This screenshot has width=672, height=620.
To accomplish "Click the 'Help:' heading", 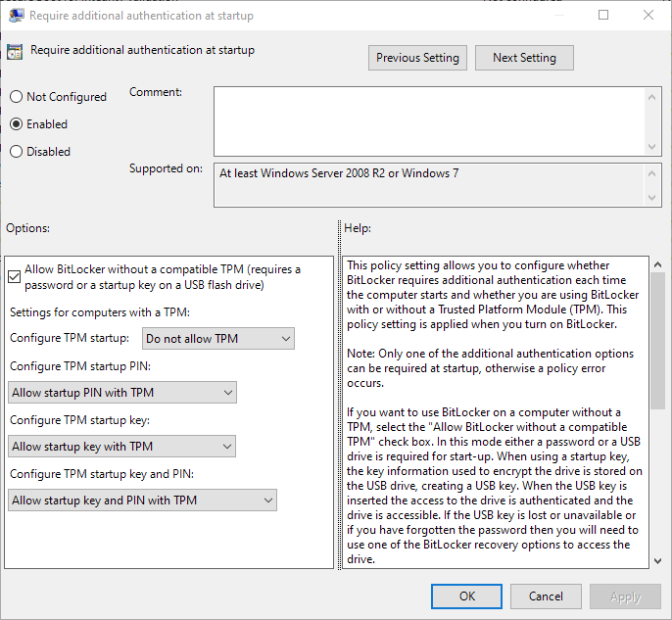I will (x=358, y=228).
